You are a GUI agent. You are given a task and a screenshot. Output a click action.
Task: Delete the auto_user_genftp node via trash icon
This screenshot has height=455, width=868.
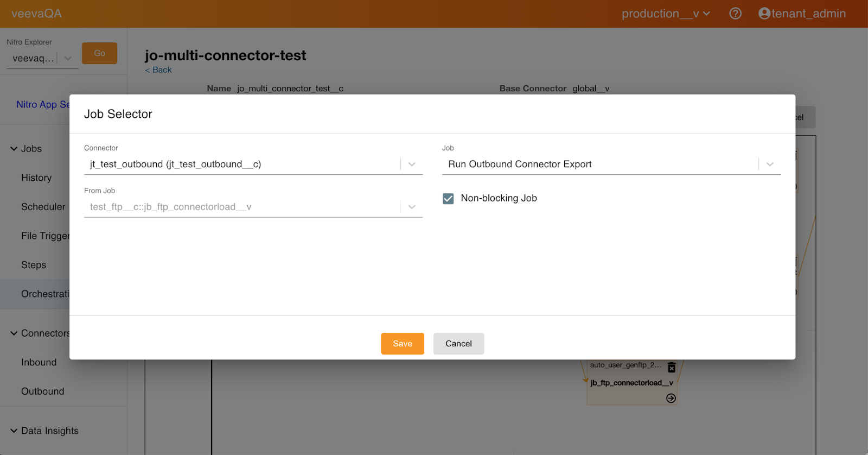(672, 368)
